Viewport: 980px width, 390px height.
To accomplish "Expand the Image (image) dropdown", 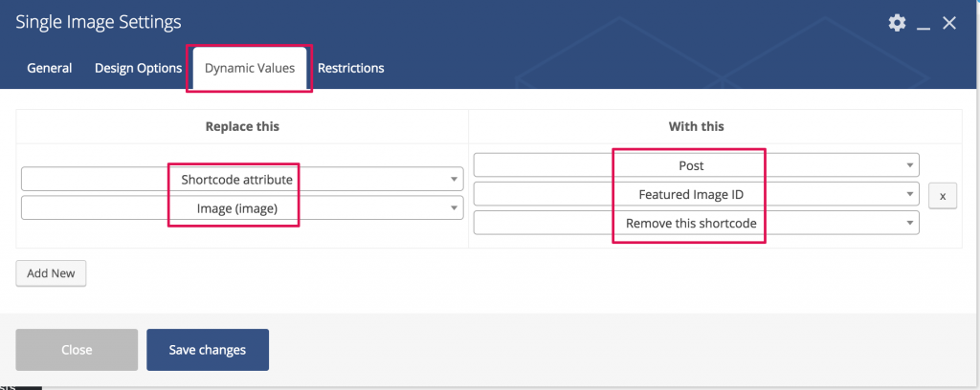I will [x=242, y=208].
